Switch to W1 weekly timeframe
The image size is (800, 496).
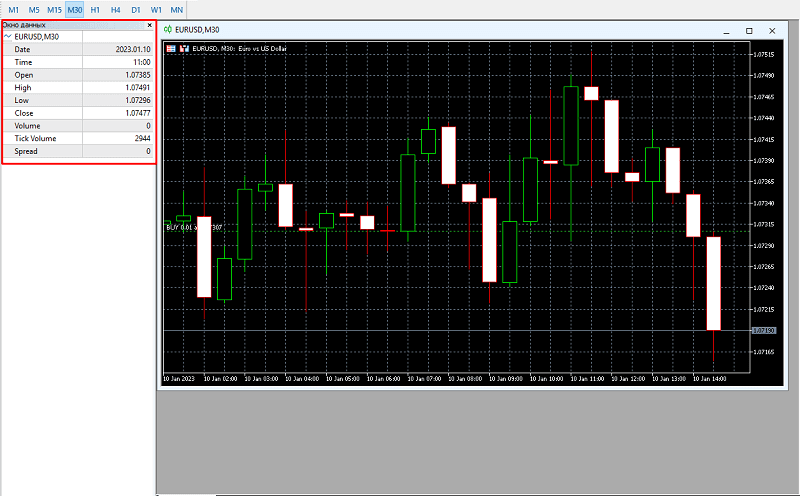pos(156,10)
